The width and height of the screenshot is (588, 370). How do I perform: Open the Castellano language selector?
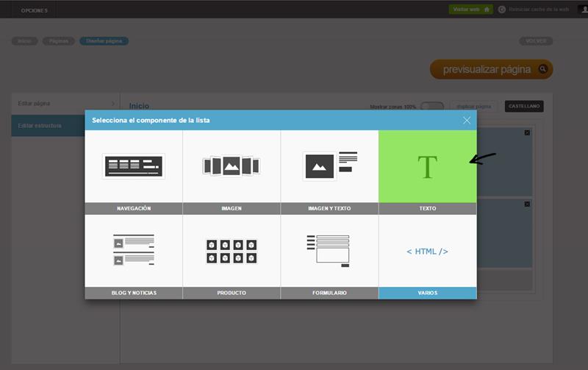[x=524, y=107]
